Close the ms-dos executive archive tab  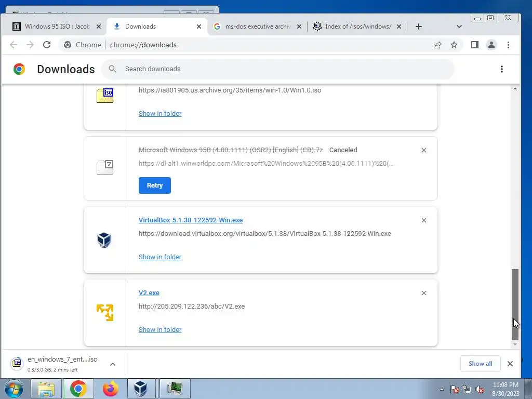pyautogui.click(x=299, y=26)
